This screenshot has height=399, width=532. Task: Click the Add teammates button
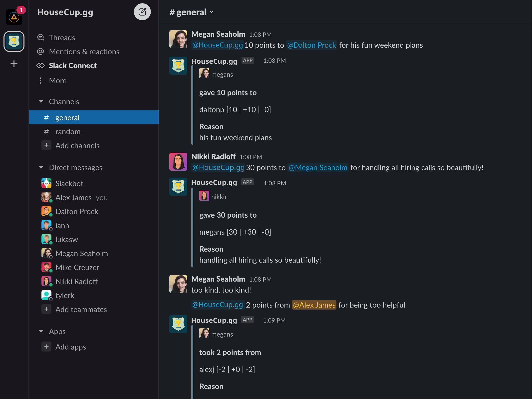(x=81, y=309)
